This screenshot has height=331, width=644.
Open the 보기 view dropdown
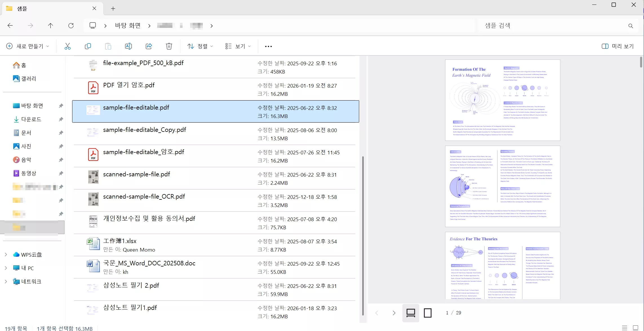tap(238, 46)
